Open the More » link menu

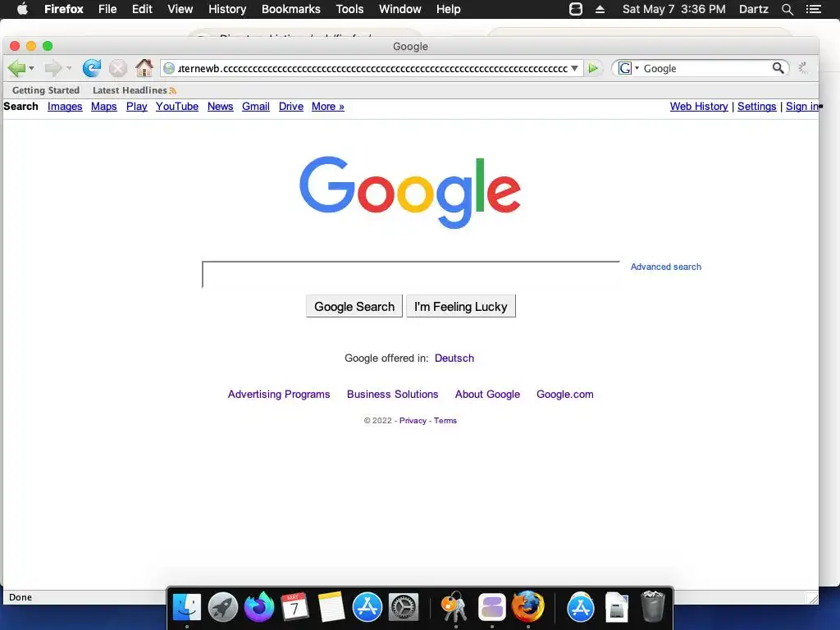point(328,106)
